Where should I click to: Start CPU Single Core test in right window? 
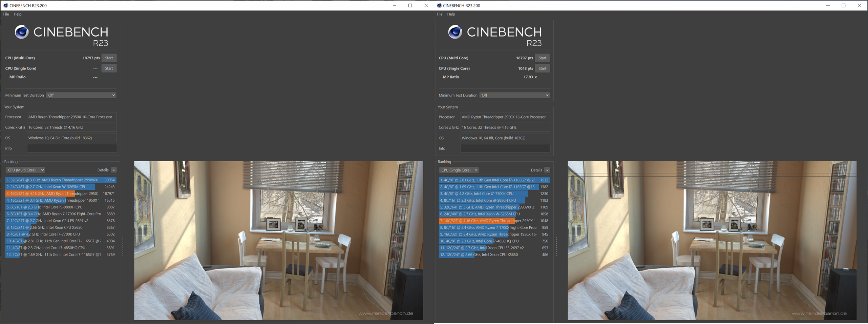click(543, 68)
